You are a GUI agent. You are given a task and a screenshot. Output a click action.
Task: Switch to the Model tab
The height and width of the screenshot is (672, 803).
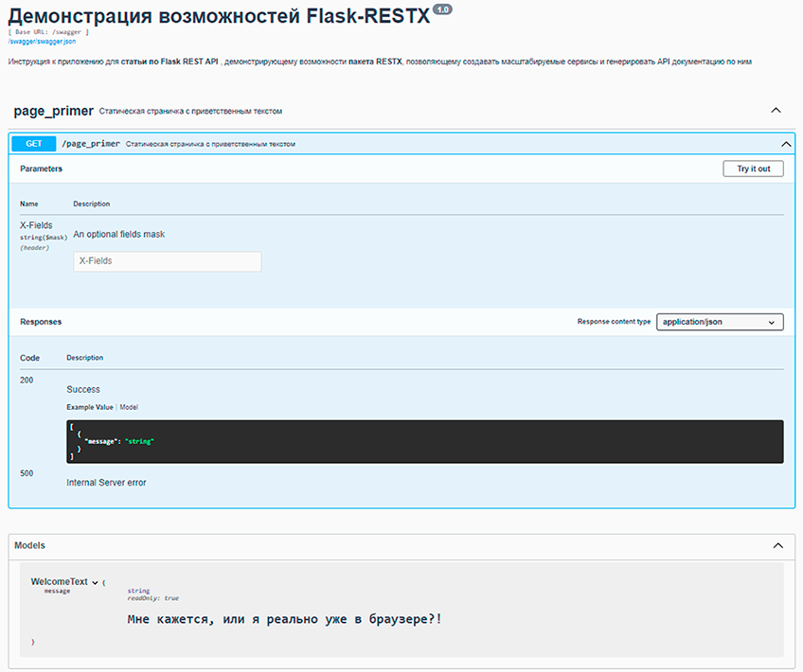coord(129,407)
